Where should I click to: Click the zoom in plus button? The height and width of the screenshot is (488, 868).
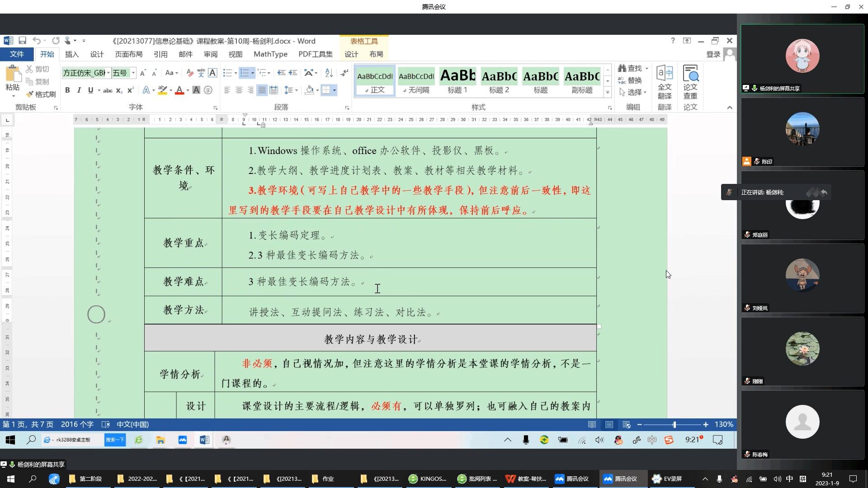[x=705, y=424]
